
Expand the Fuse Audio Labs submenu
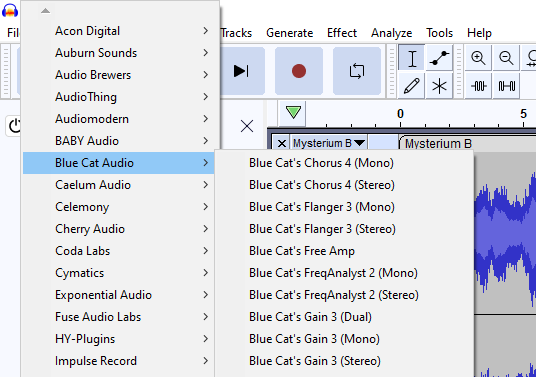click(x=119, y=317)
